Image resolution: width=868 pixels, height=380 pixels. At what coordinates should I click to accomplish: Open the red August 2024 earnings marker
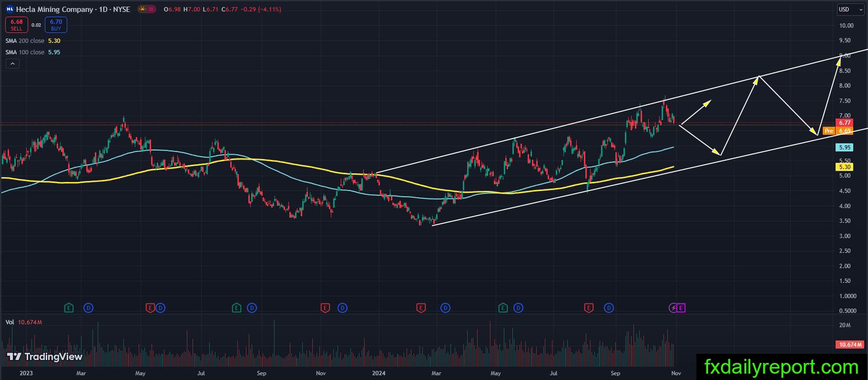point(589,308)
